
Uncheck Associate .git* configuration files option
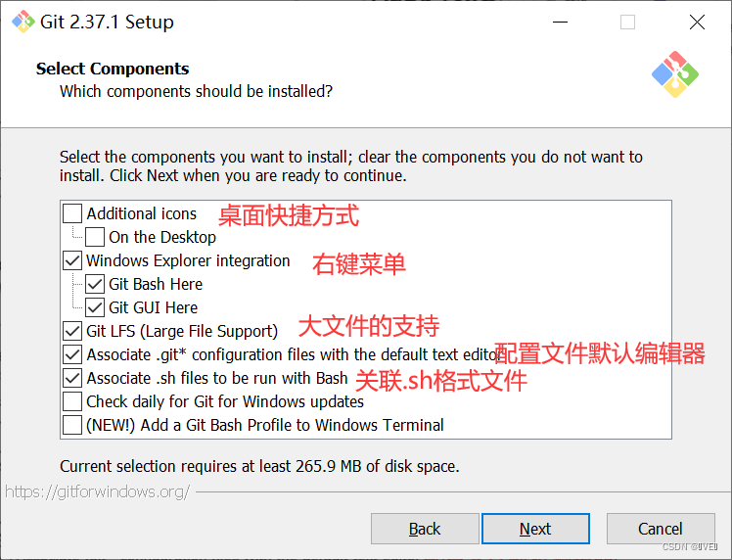coord(72,354)
